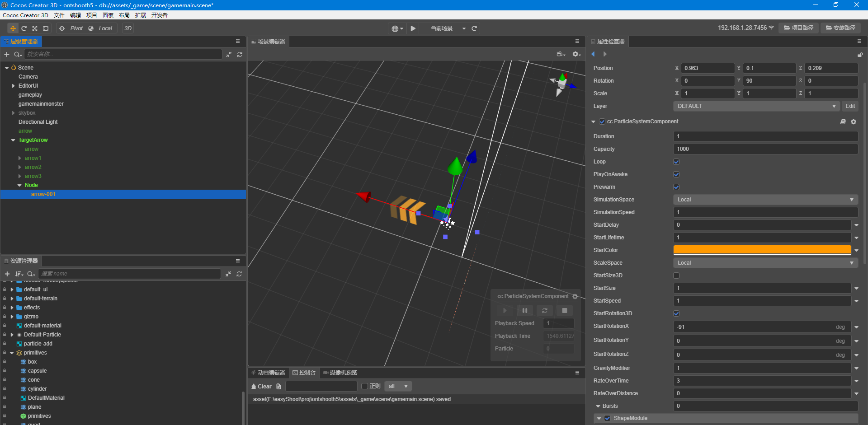Toggle the ParticleSystemComponent enabled checkbox

(x=602, y=121)
